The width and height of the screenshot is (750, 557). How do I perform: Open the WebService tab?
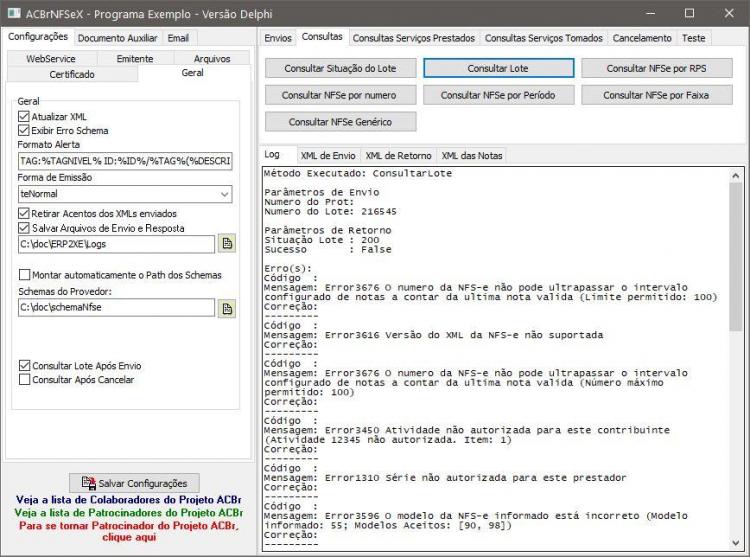(x=51, y=58)
